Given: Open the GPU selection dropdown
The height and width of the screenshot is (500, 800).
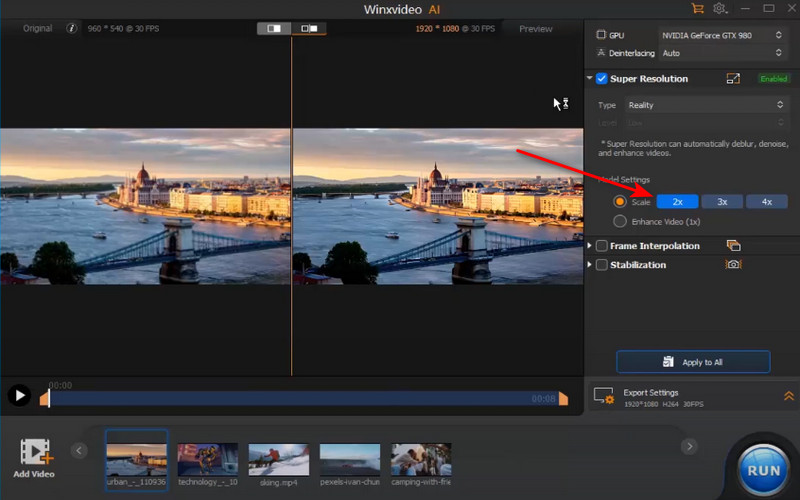Looking at the screenshot, I should pyautogui.click(x=721, y=35).
